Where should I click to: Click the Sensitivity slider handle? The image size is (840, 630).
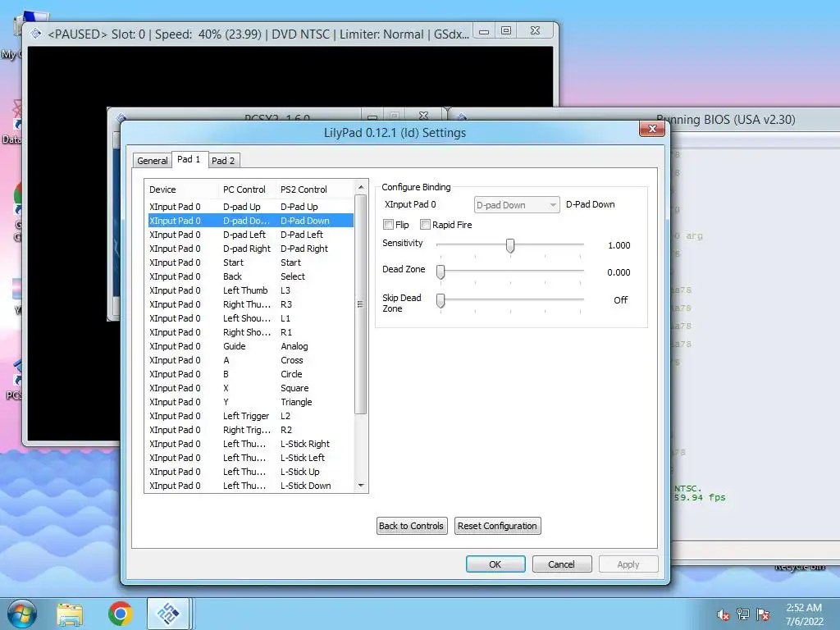pos(510,245)
